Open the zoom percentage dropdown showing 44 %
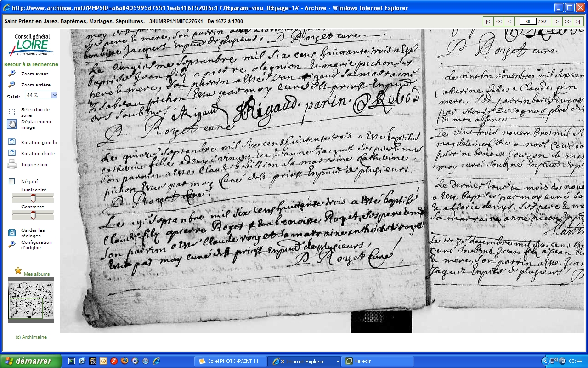The width and height of the screenshot is (588, 368). 54,95
